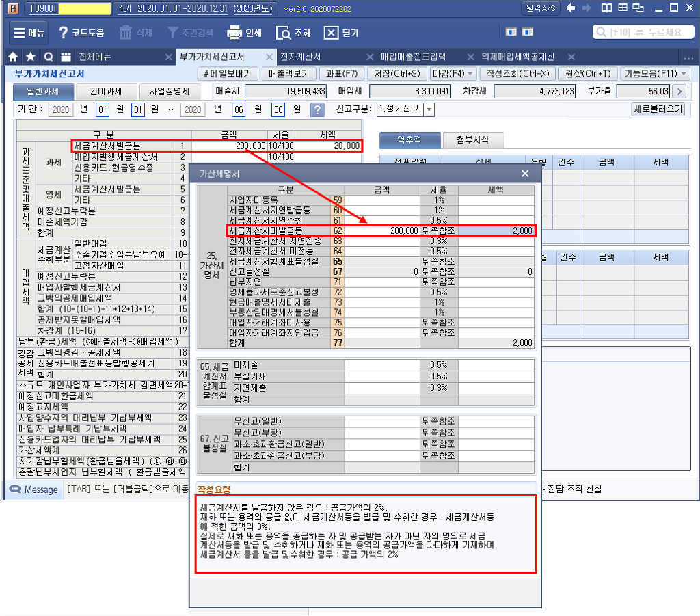The height and width of the screenshot is (616, 700).
Task: Click the Message speech bubble icon
Action: click(x=15, y=490)
